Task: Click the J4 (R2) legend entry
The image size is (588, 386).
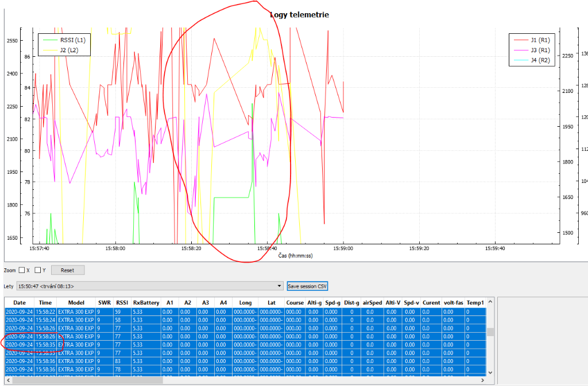Action: tap(540, 60)
